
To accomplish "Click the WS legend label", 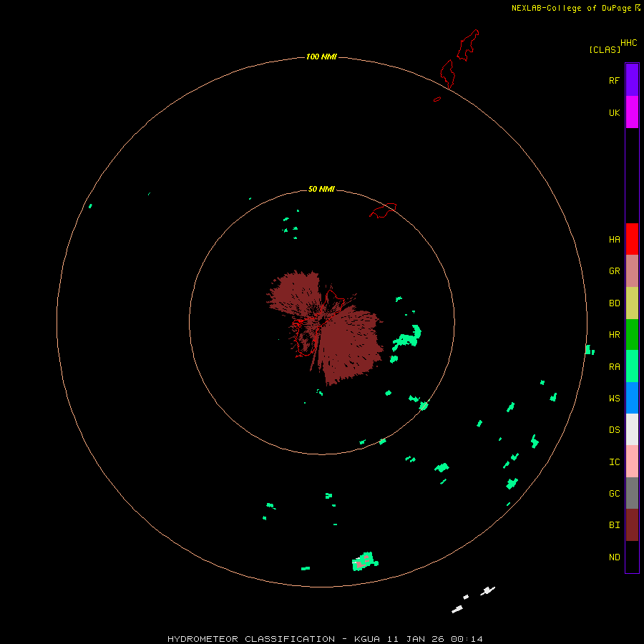I will coord(614,399).
